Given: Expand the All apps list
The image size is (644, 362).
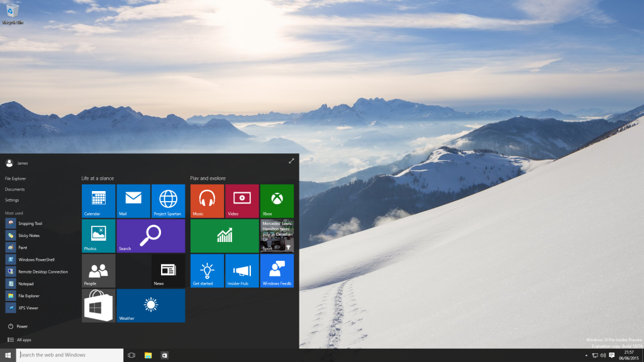Looking at the screenshot, I should click(x=19, y=340).
